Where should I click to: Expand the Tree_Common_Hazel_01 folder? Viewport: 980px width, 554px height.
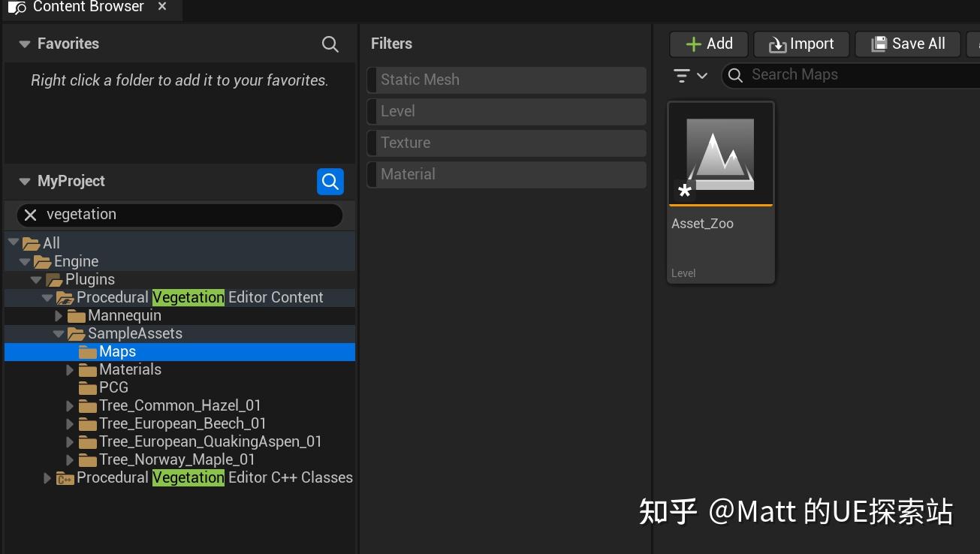pyautogui.click(x=70, y=405)
